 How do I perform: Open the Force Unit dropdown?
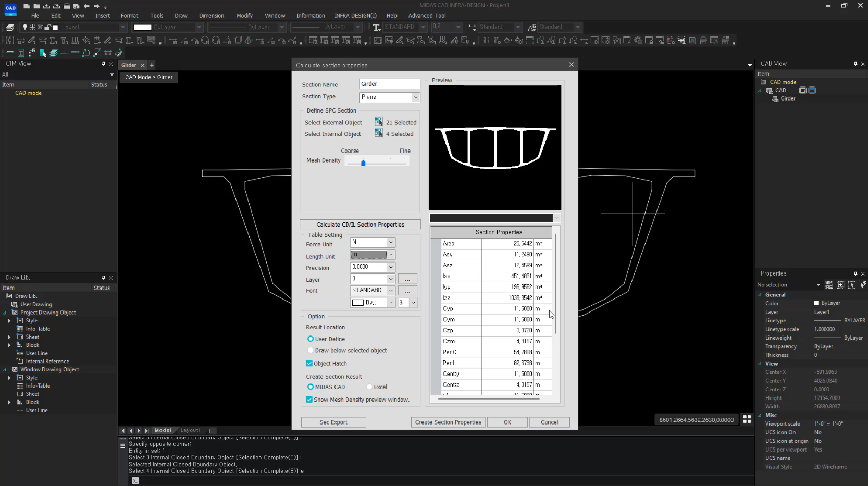(x=391, y=242)
